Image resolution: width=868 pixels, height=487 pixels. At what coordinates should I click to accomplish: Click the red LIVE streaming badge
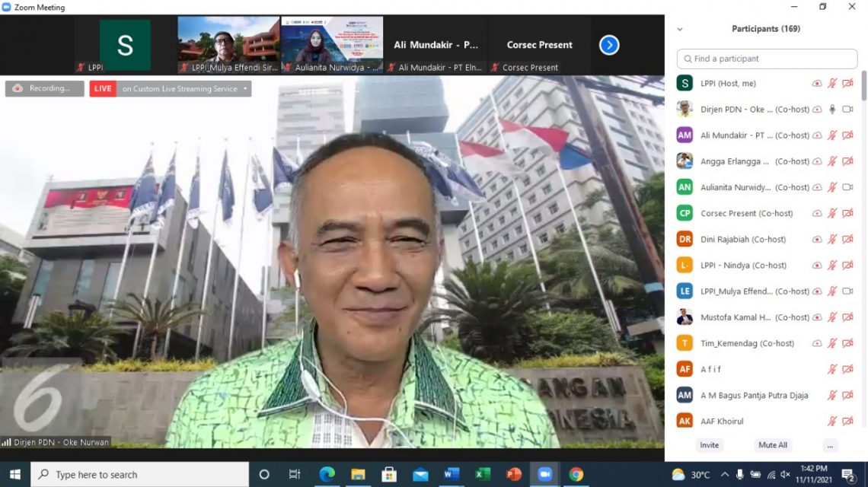tap(102, 88)
